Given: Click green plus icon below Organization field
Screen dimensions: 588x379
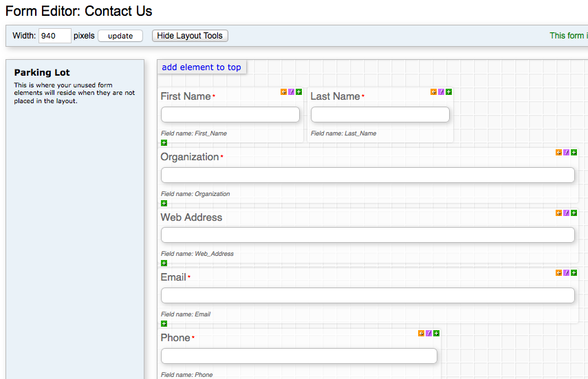Looking at the screenshot, I should 164,204.
